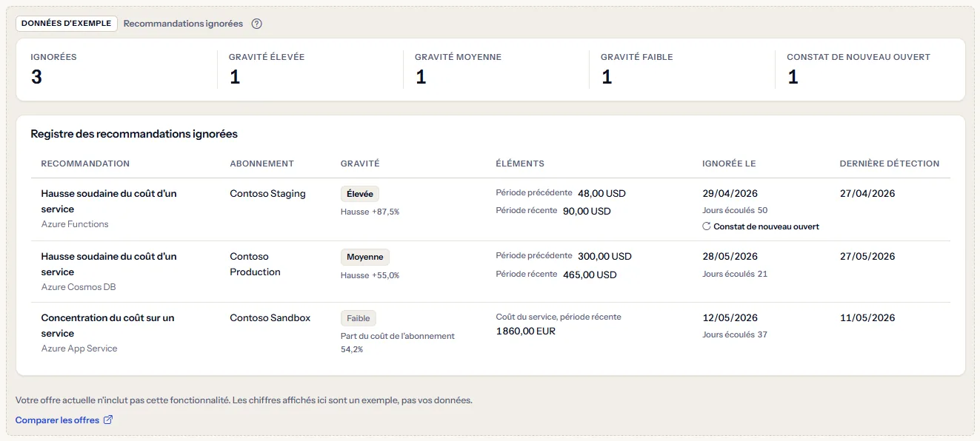Click the reopen icon beside Constat de nouveau ouvert

707,226
